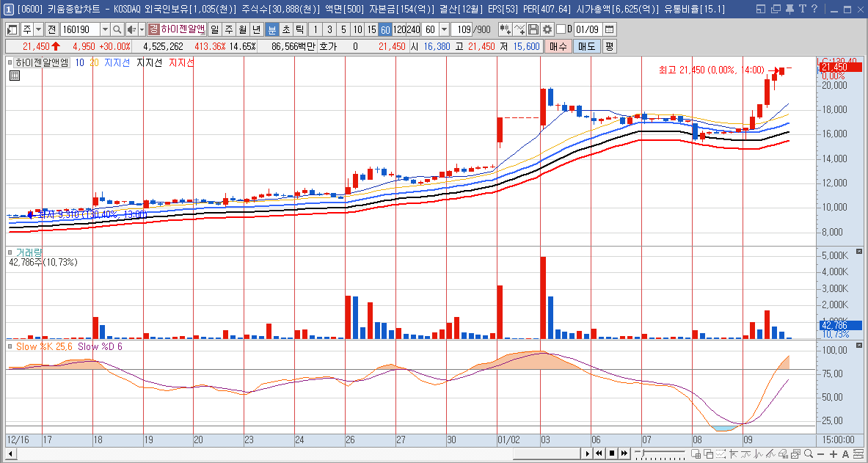This screenshot has width=868, height=463.
Task: Click the 매도 sell button
Action: (x=586, y=46)
